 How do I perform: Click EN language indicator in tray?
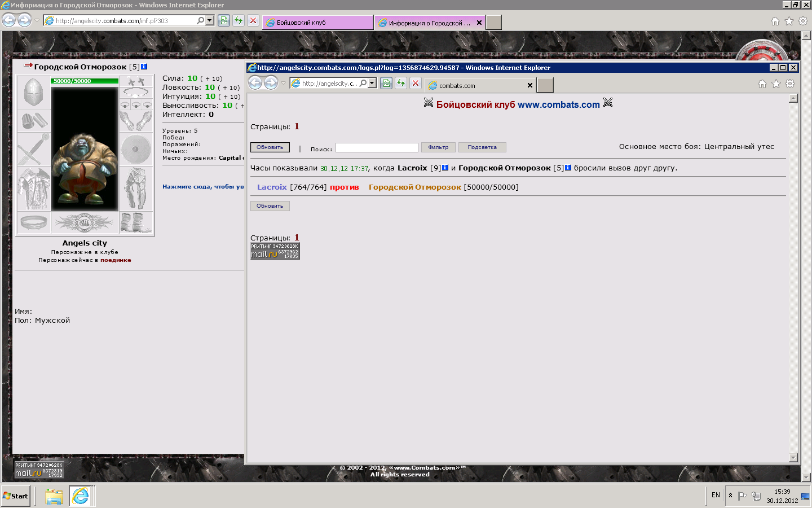pyautogui.click(x=716, y=495)
